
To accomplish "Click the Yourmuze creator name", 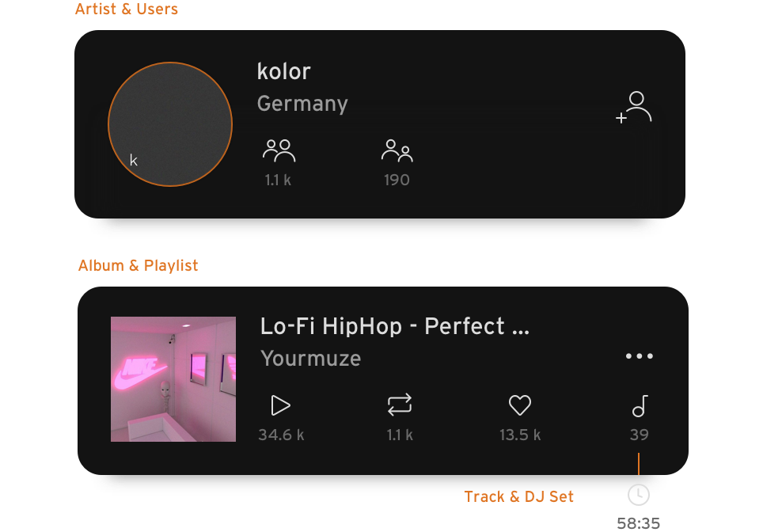I will [x=311, y=359].
